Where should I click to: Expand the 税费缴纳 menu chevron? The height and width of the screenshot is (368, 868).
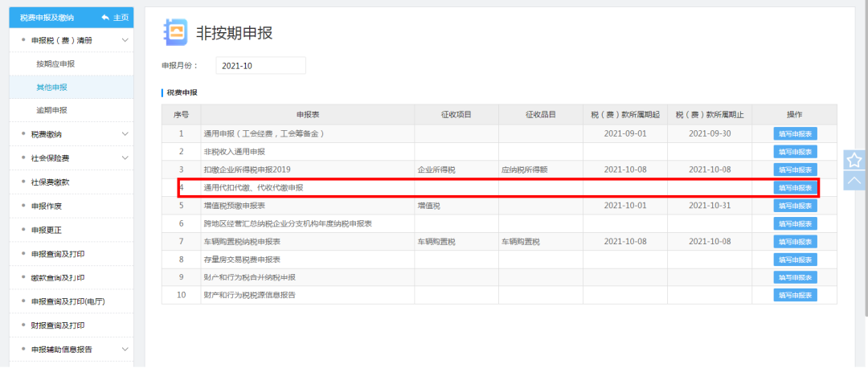tap(125, 134)
